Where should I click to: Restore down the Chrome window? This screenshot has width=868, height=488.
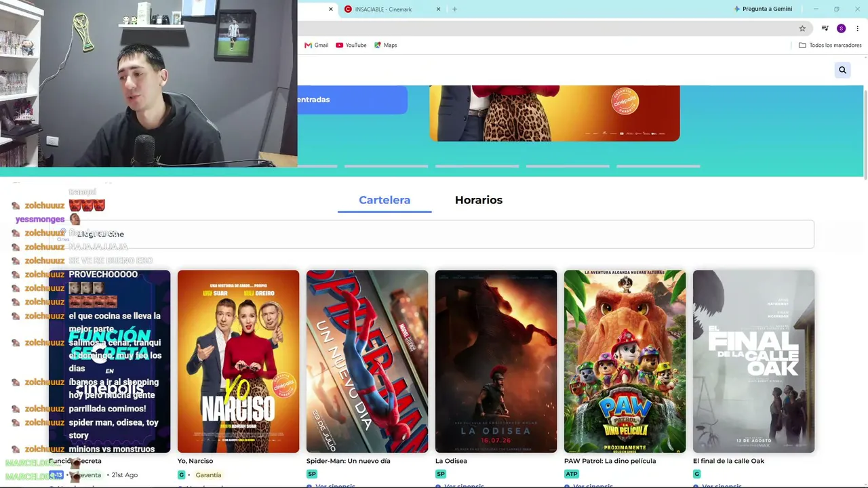(x=837, y=9)
